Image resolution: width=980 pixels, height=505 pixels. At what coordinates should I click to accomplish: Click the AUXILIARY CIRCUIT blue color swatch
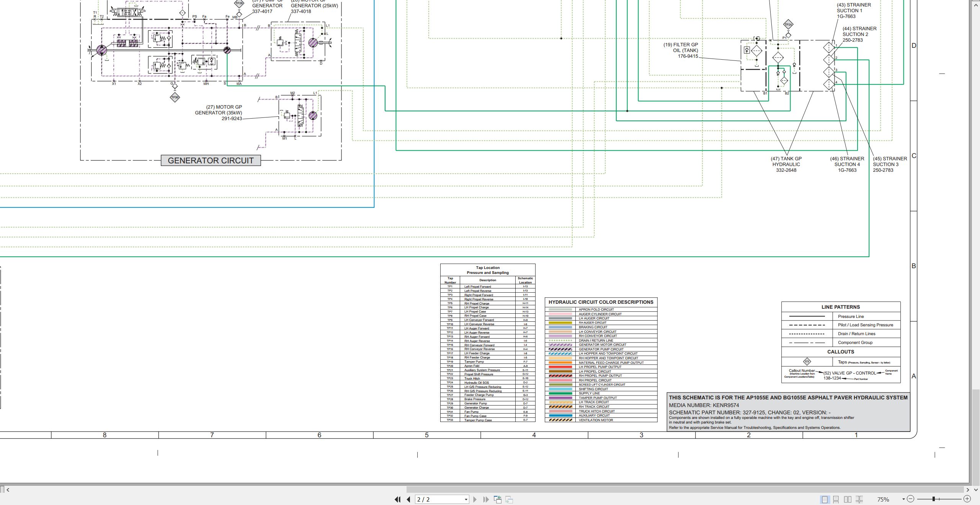point(560,415)
